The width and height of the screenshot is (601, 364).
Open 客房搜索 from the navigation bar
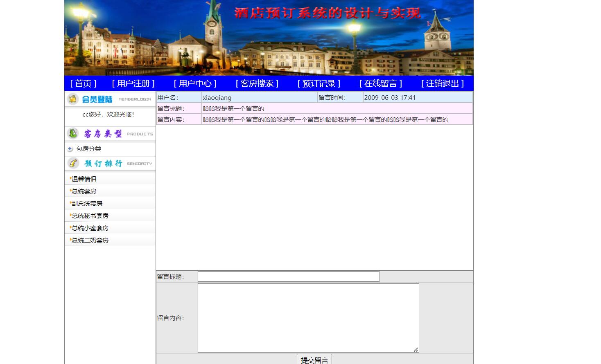257,83
